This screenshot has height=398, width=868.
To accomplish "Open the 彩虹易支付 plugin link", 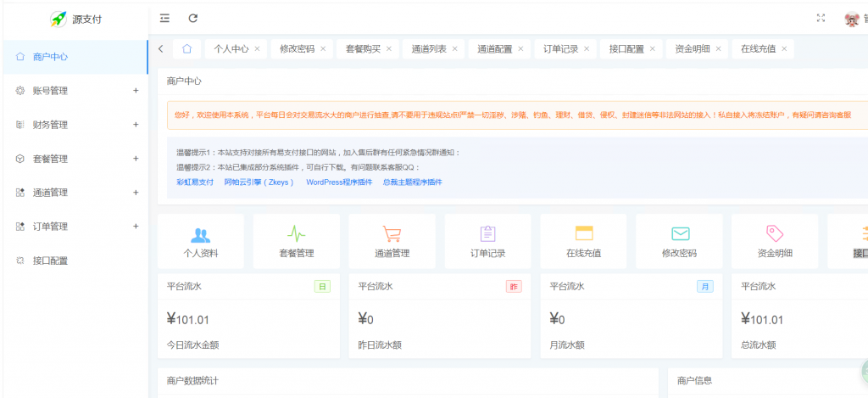I will tap(195, 182).
